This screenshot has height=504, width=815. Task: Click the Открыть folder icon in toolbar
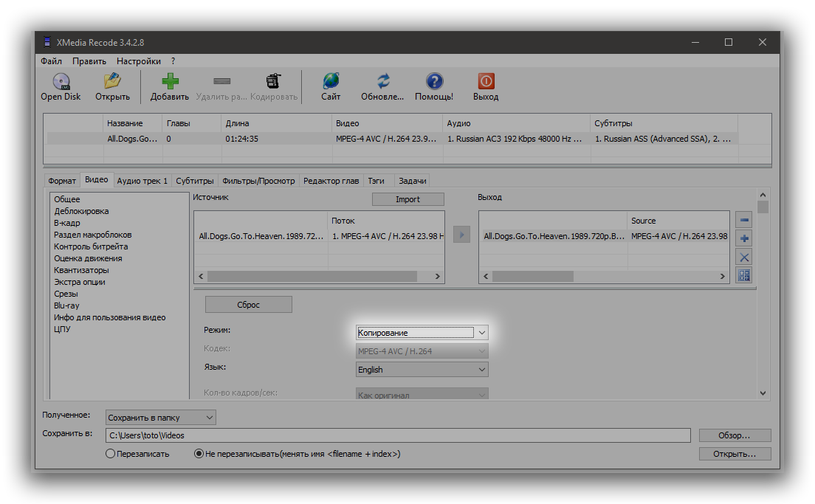112,81
